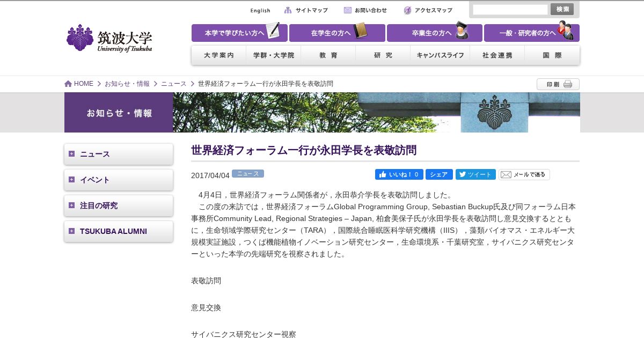Expand the ニュース sidebar item
Viewport: 644px width, 338px height.
71,154
